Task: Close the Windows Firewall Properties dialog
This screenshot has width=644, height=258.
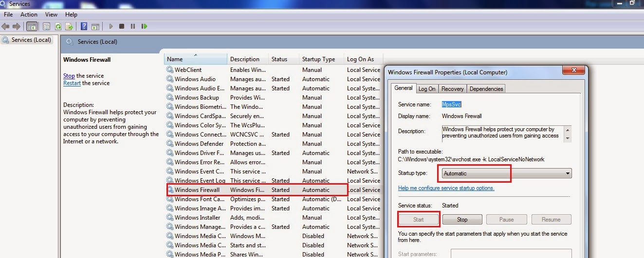Action: click(x=573, y=71)
